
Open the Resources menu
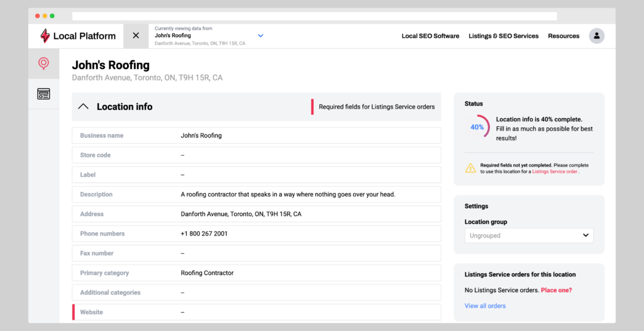(x=563, y=36)
